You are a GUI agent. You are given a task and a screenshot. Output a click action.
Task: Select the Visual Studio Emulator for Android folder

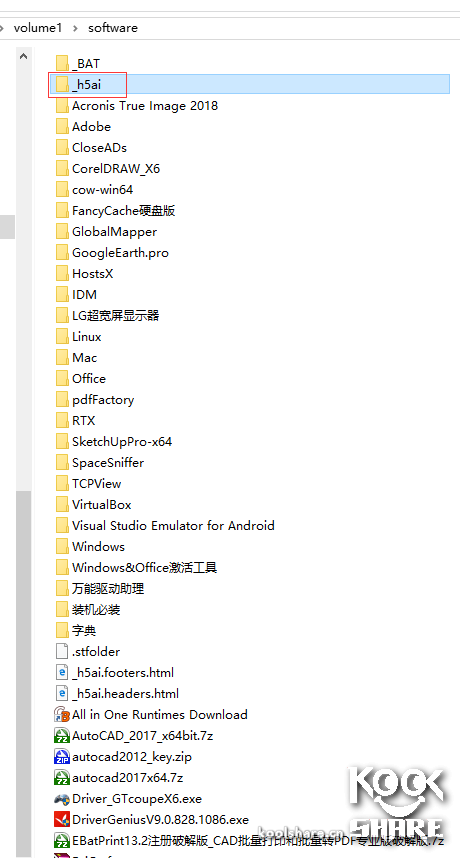pos(165,526)
